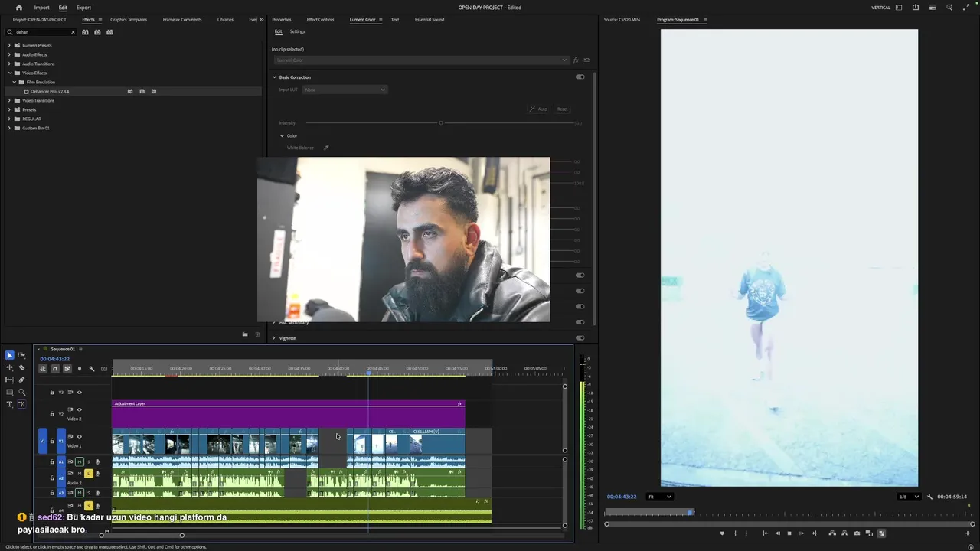Select the Slip tool

9,380
